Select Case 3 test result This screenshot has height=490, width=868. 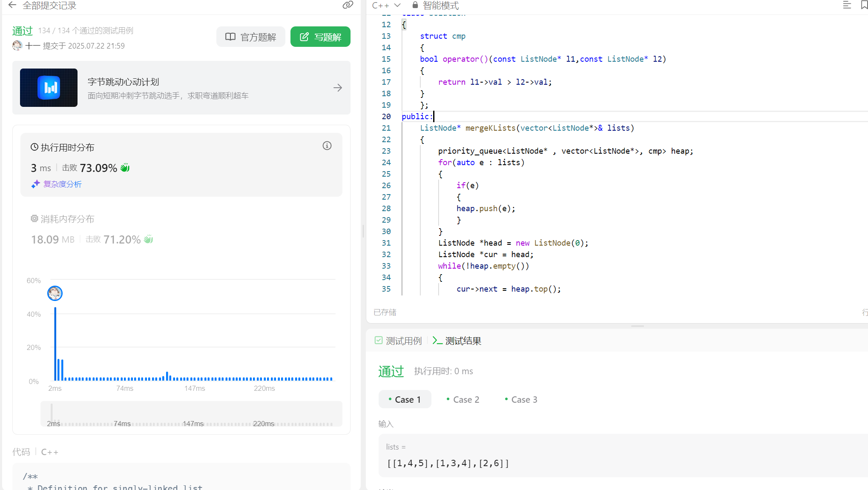[521, 399]
